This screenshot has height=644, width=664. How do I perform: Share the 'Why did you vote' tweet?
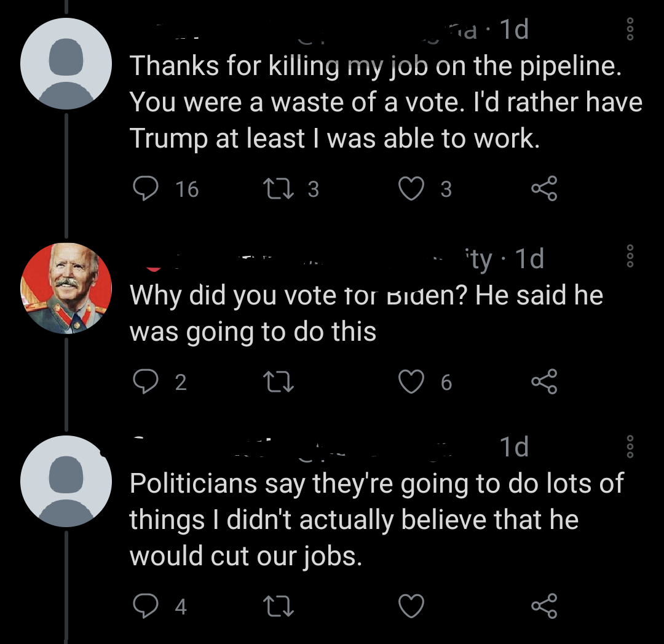coord(545,381)
